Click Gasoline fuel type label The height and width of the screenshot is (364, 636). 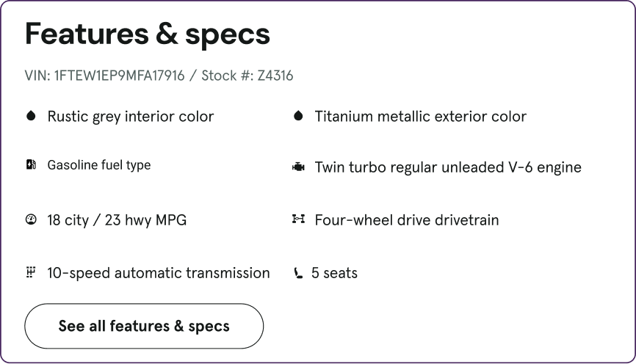pyautogui.click(x=99, y=165)
